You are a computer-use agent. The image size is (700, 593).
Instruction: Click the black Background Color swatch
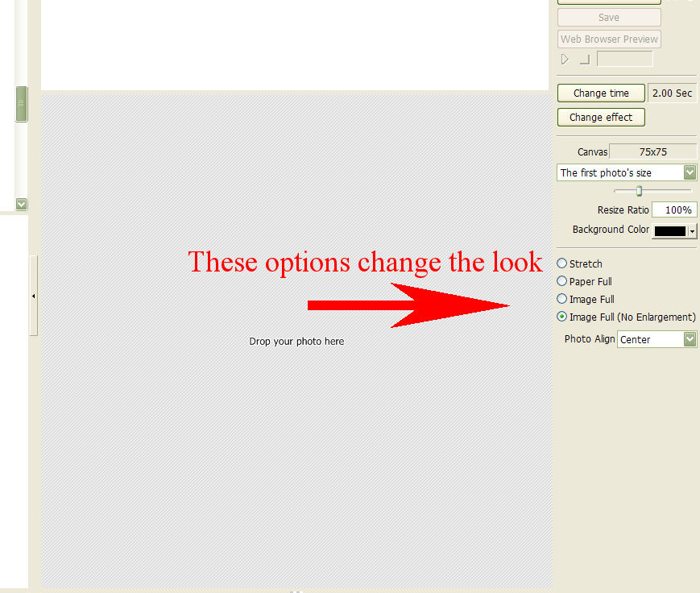coord(669,231)
